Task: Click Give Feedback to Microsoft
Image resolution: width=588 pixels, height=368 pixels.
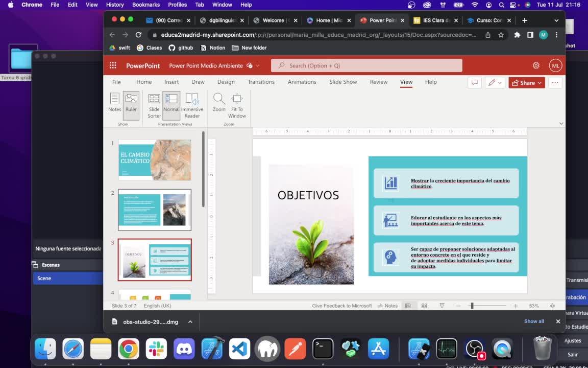Action: tap(341, 306)
